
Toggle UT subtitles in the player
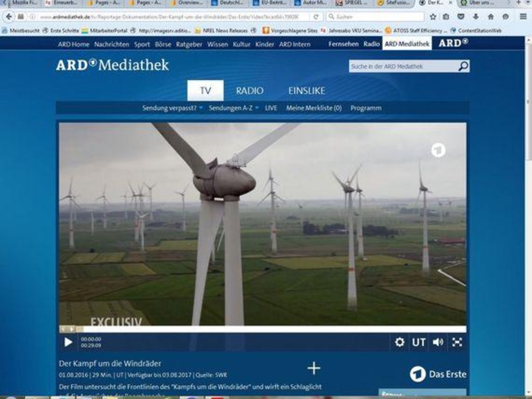(x=419, y=342)
